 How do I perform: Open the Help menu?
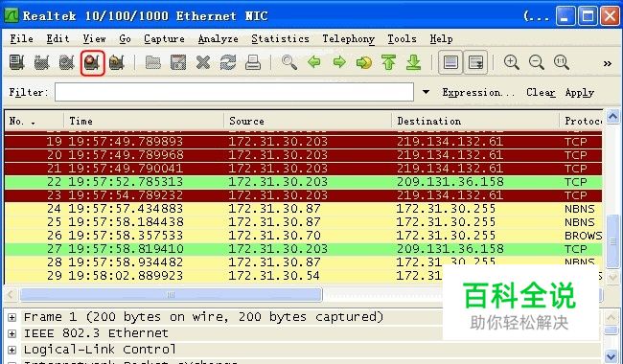(441, 39)
